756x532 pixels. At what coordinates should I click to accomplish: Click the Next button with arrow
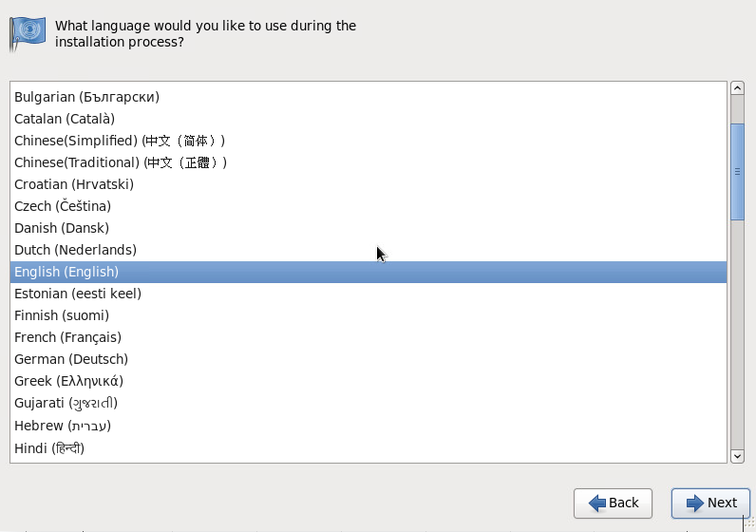click(710, 503)
